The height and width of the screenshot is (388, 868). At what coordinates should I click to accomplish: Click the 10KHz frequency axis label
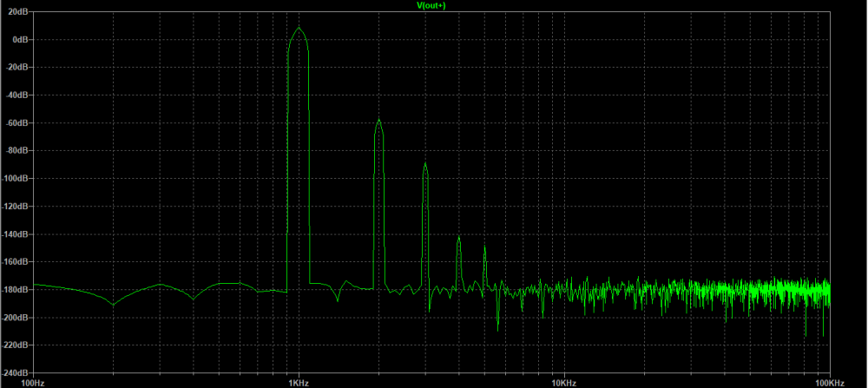[564, 383]
